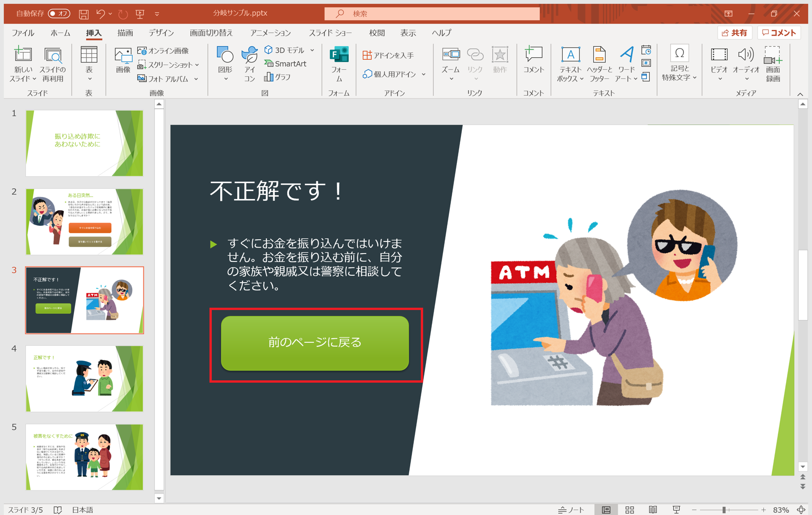Start 画面録画 screen recording
The width and height of the screenshot is (812, 515).
coord(773,64)
